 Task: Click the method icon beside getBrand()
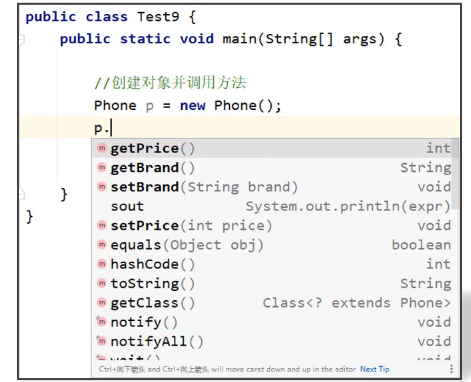pos(102,167)
